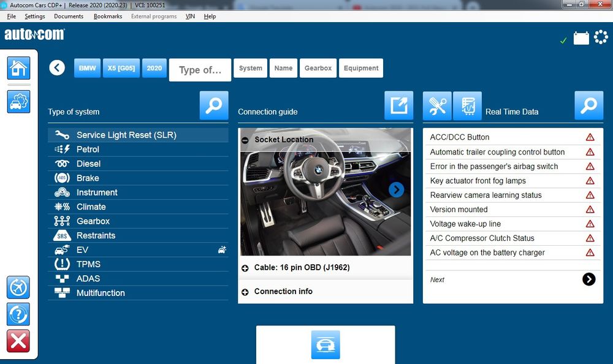This screenshot has width=613, height=364.
Task: Select the Climate system type
Action: 138,207
